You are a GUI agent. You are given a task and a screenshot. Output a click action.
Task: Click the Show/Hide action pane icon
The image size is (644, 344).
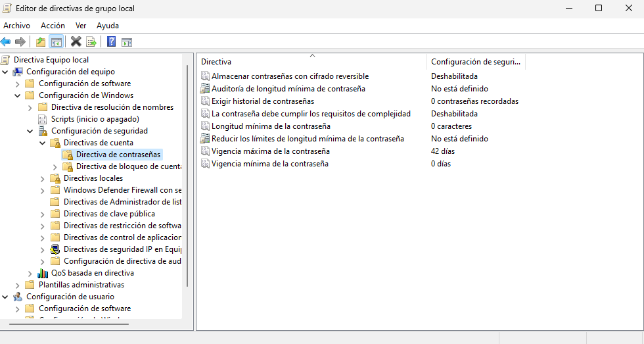127,42
